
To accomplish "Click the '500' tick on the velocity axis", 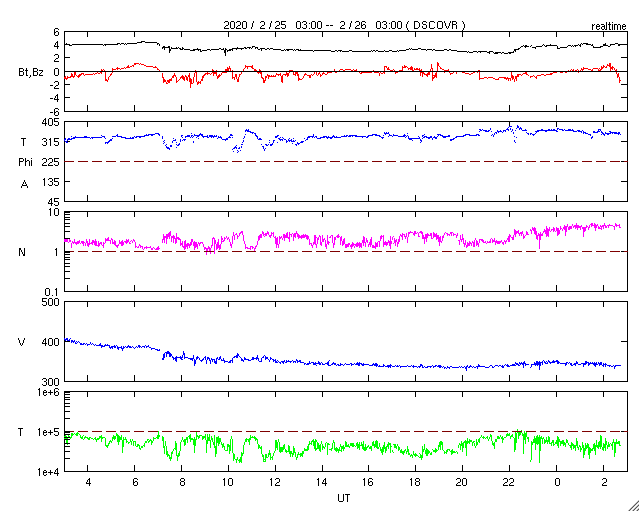I will tap(49, 302).
